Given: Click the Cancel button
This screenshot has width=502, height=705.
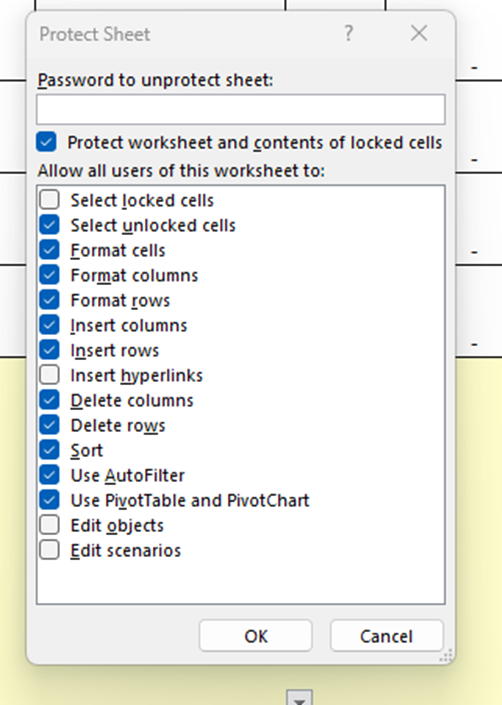Looking at the screenshot, I should [386, 636].
